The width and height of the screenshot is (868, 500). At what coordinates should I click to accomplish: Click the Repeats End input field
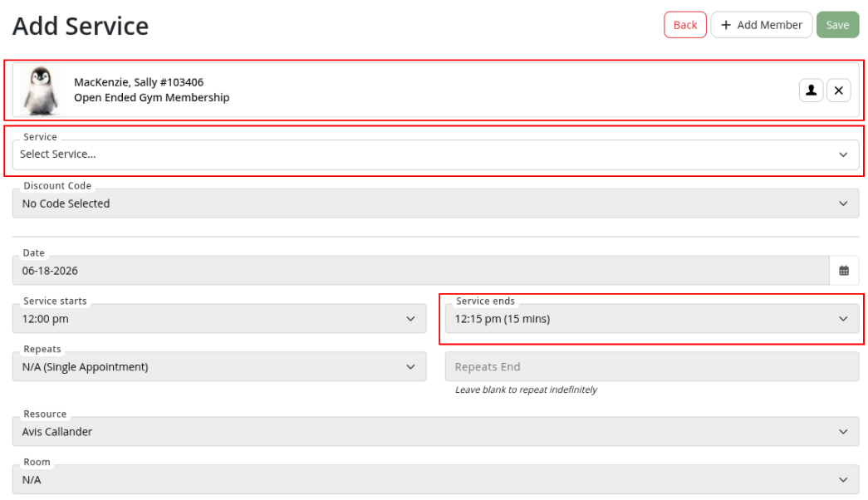point(651,367)
